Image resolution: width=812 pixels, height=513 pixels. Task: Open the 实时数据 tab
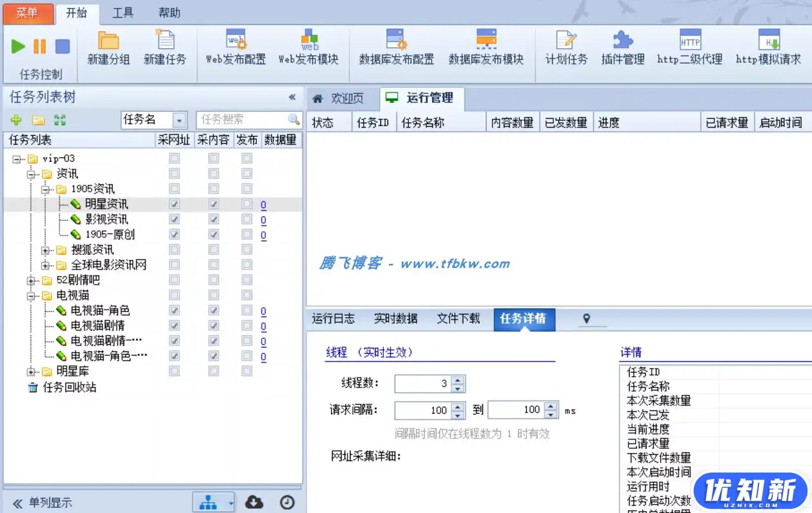coord(396,319)
